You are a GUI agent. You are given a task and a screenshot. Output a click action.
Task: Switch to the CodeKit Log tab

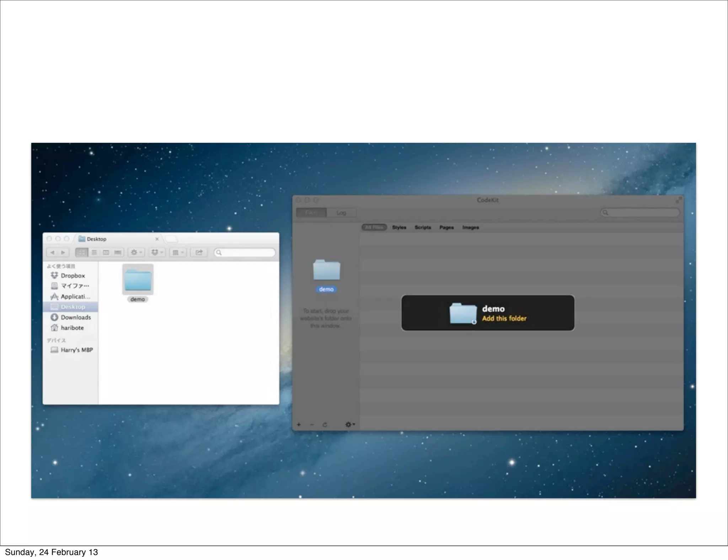click(341, 213)
